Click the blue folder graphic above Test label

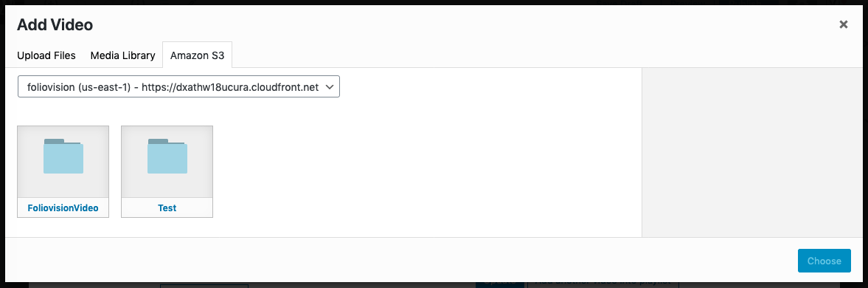(x=167, y=157)
